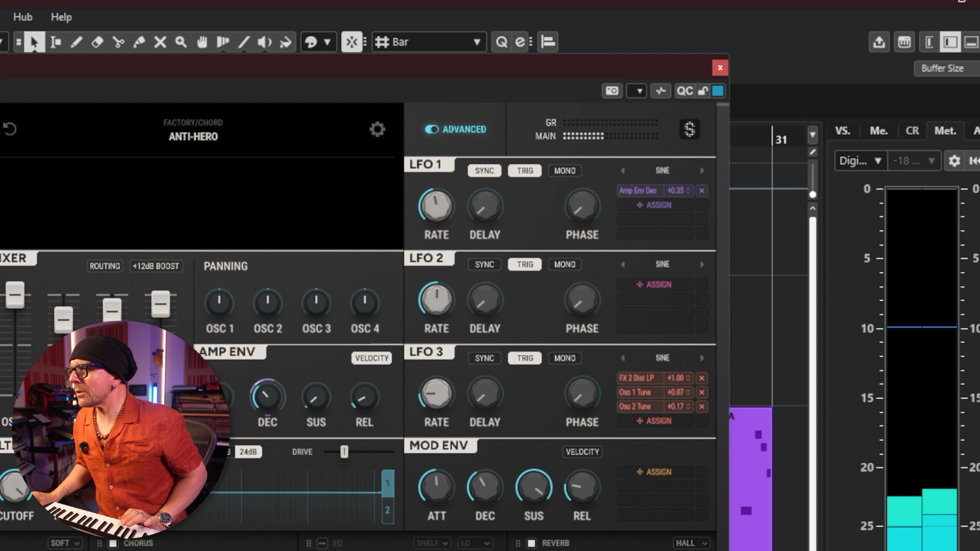
Task: Switch to the CR tab
Action: (x=912, y=130)
